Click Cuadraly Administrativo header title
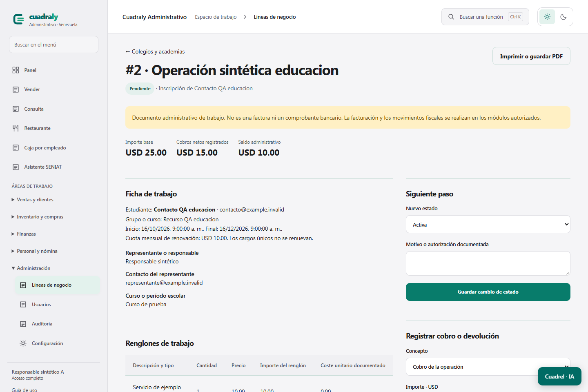 [154, 17]
